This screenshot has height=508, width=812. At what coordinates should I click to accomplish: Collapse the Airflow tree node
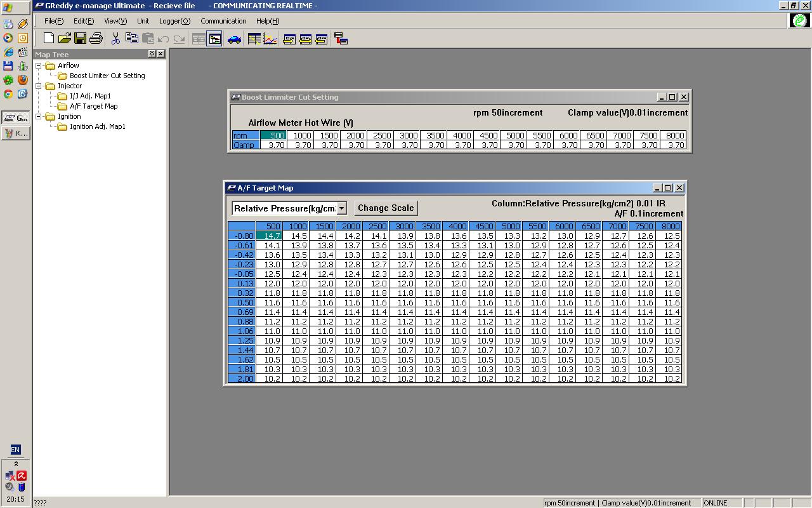point(39,65)
